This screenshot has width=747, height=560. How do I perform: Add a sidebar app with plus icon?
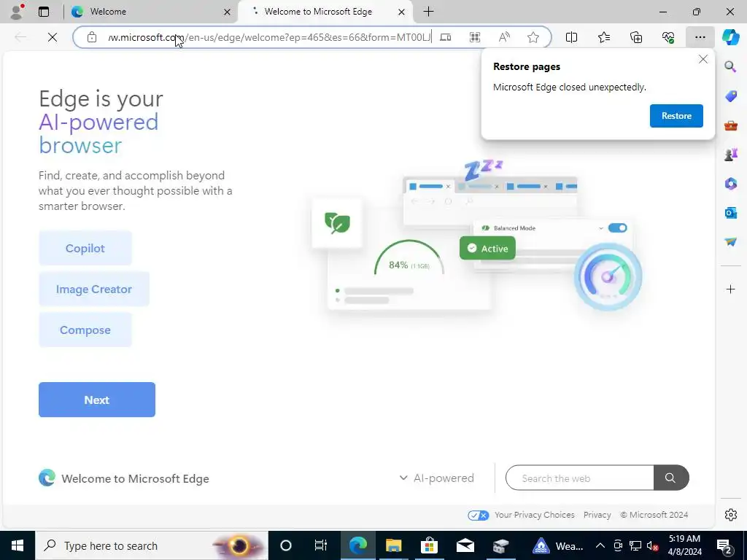pyautogui.click(x=731, y=289)
